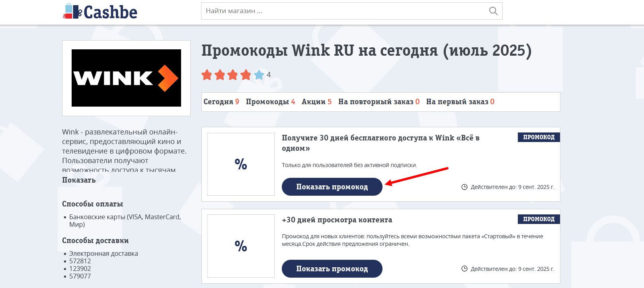The image size is (644, 288).
Task: Click first offer's 'Действителен до: 9 сент. 2025 г.'
Action: (x=513, y=187)
